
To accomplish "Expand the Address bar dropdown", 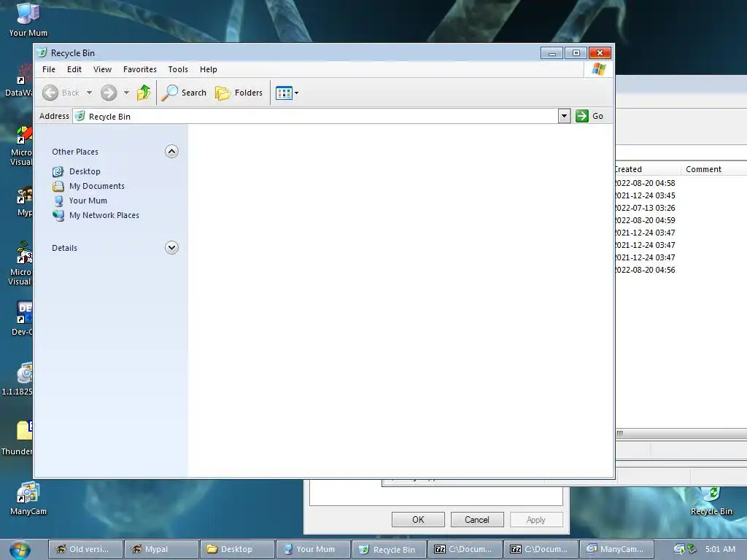I will pyautogui.click(x=564, y=116).
